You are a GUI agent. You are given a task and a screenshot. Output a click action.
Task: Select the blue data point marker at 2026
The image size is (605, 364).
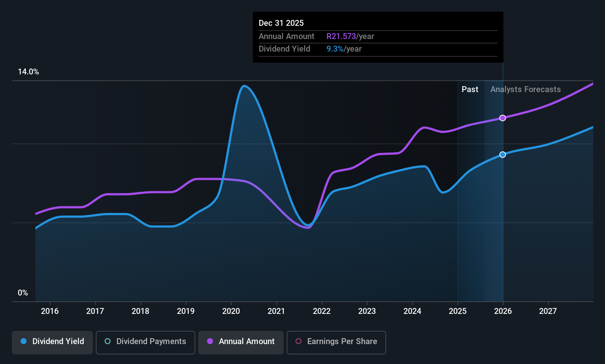click(x=503, y=154)
